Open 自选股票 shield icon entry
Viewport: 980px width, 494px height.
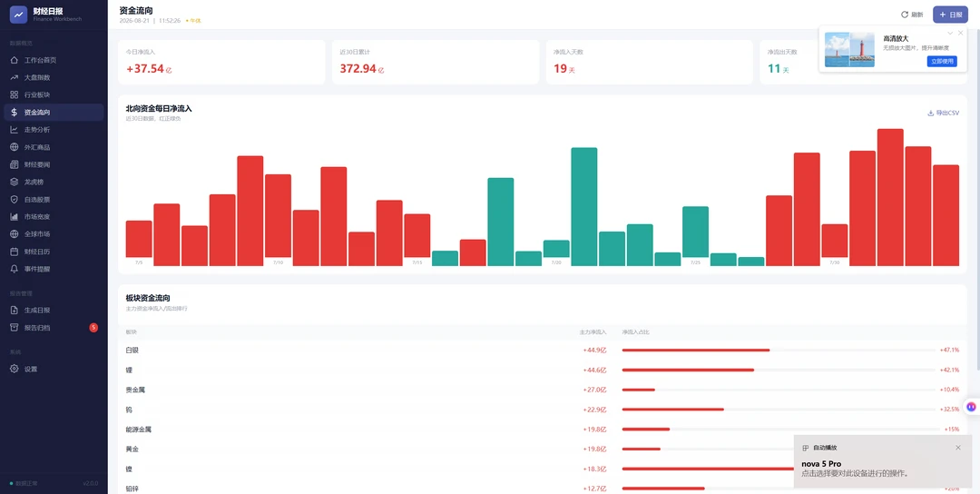pyautogui.click(x=14, y=200)
